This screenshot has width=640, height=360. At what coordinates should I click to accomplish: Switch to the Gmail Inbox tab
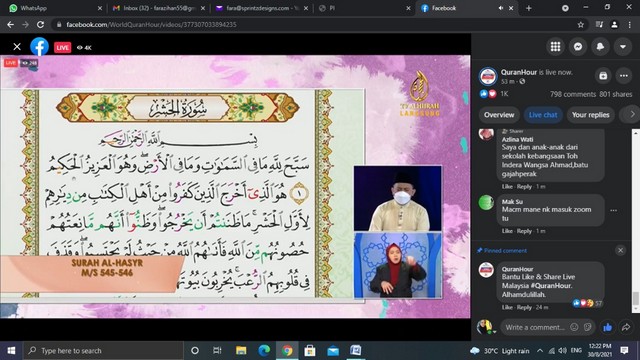(159, 8)
